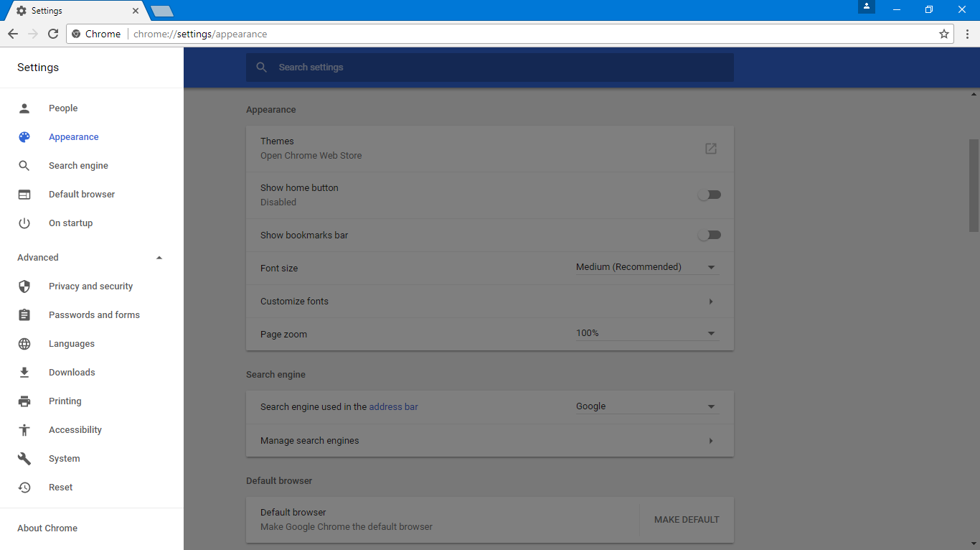Select Accessibility in the sidebar

click(x=75, y=430)
